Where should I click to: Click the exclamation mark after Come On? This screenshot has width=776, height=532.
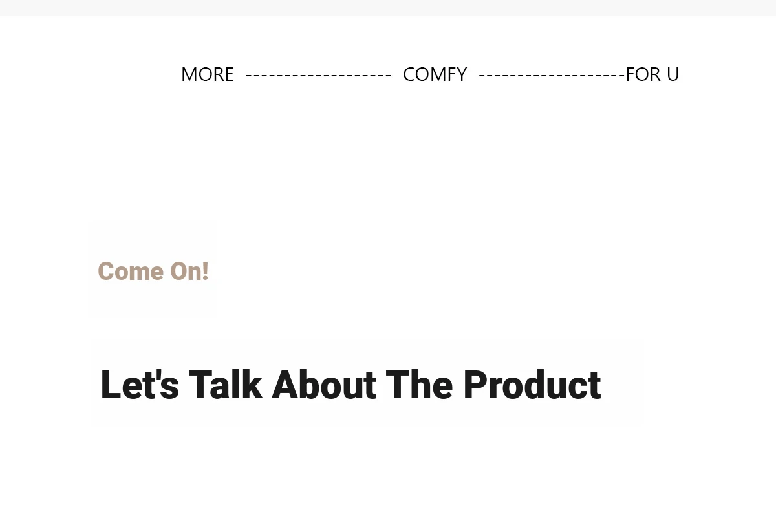[206, 271]
